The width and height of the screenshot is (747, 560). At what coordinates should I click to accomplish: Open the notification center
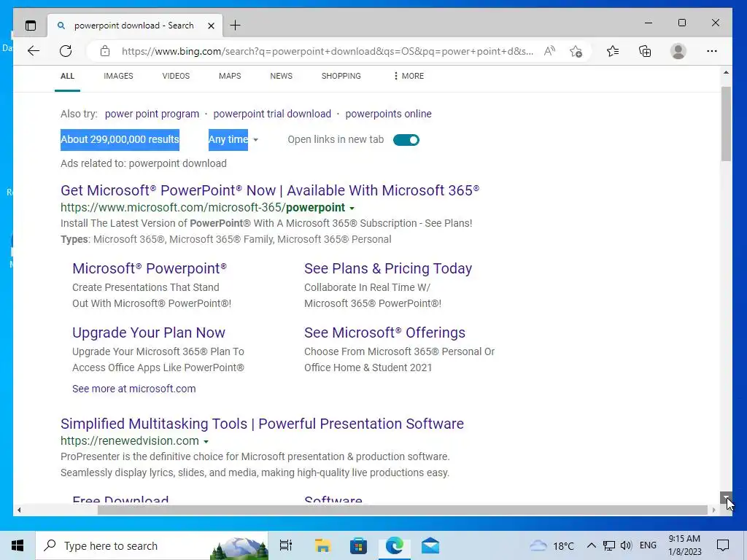(723, 545)
